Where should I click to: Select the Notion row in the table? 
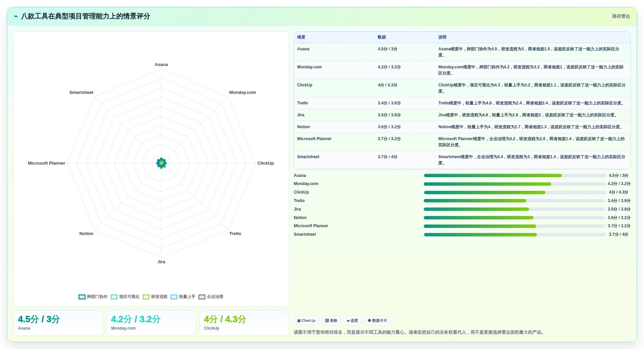coord(462,127)
